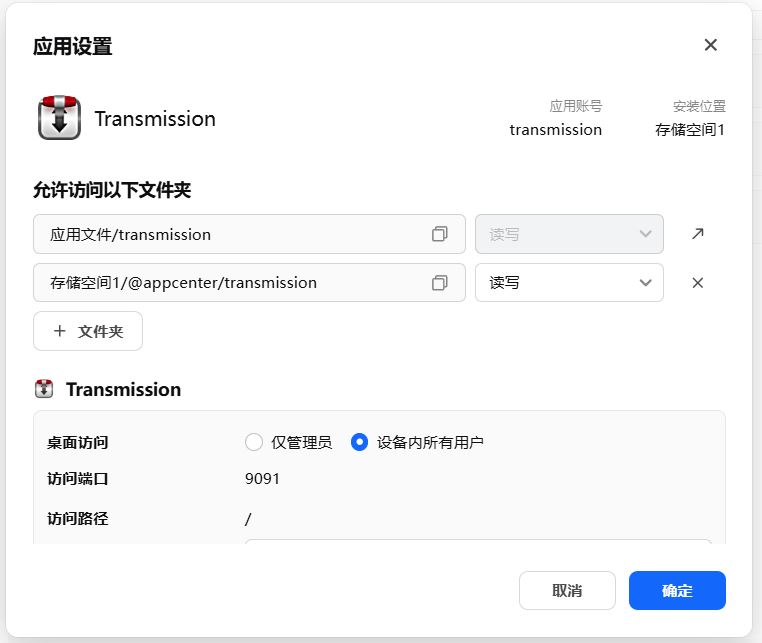Click the large Transmission app icon
The height and width of the screenshot is (643, 762).
[59, 118]
